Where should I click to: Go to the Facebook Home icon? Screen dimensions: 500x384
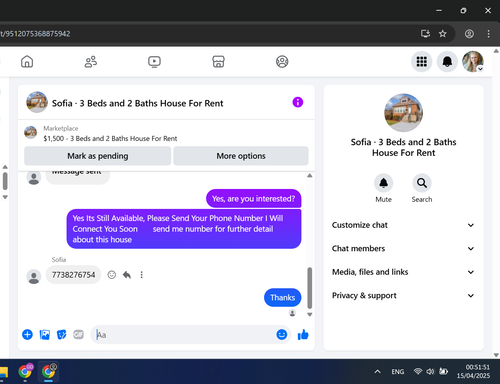pos(27,62)
